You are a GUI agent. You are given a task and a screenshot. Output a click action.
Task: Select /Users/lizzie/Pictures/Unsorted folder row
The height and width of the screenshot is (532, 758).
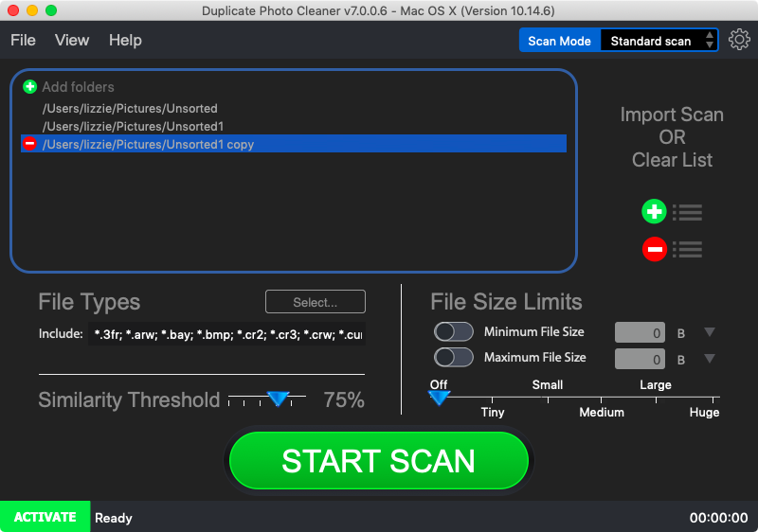294,108
